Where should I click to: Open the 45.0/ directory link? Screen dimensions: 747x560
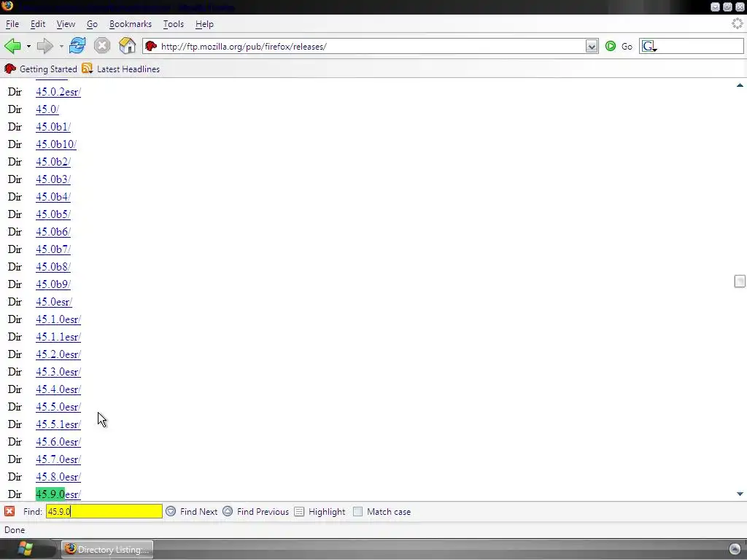click(x=47, y=109)
